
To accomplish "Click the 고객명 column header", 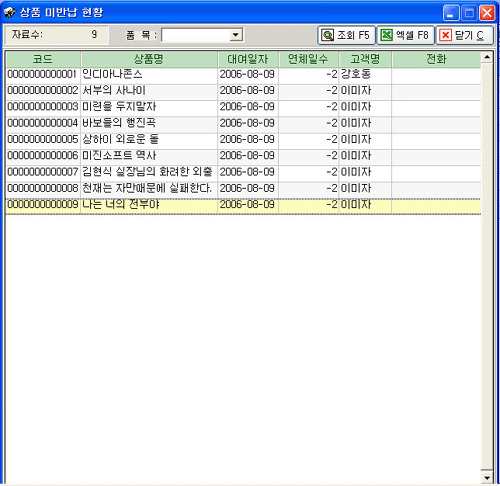I will tap(365, 59).
